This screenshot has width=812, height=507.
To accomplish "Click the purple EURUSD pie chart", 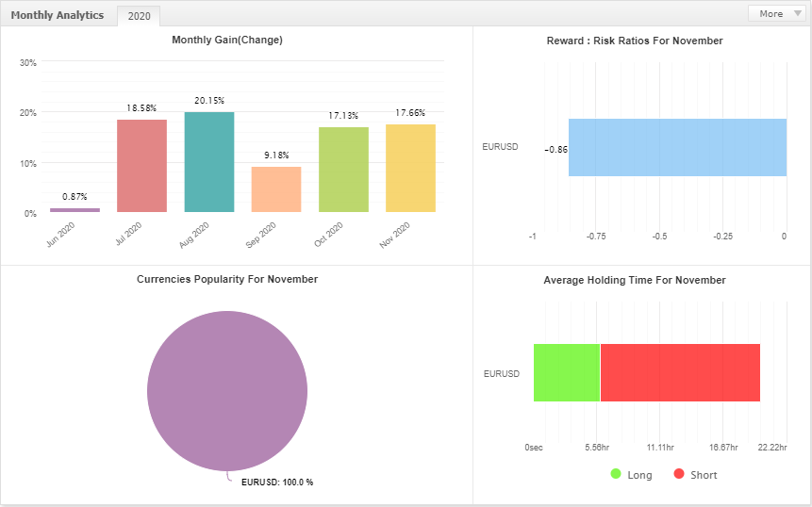I will 227,390.
